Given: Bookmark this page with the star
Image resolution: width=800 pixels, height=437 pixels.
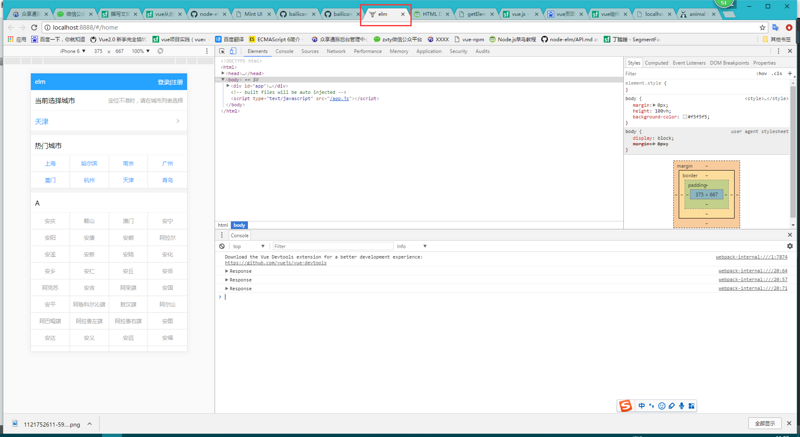Looking at the screenshot, I should pos(762,28).
